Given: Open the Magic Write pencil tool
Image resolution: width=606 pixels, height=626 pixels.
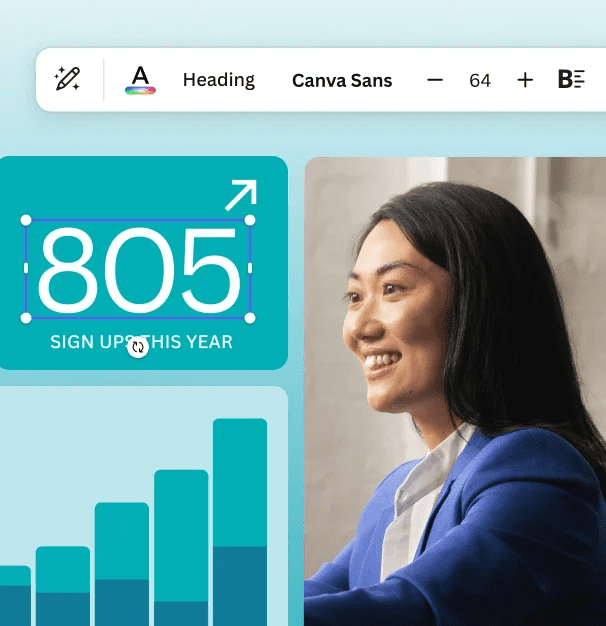Looking at the screenshot, I should click(x=67, y=79).
